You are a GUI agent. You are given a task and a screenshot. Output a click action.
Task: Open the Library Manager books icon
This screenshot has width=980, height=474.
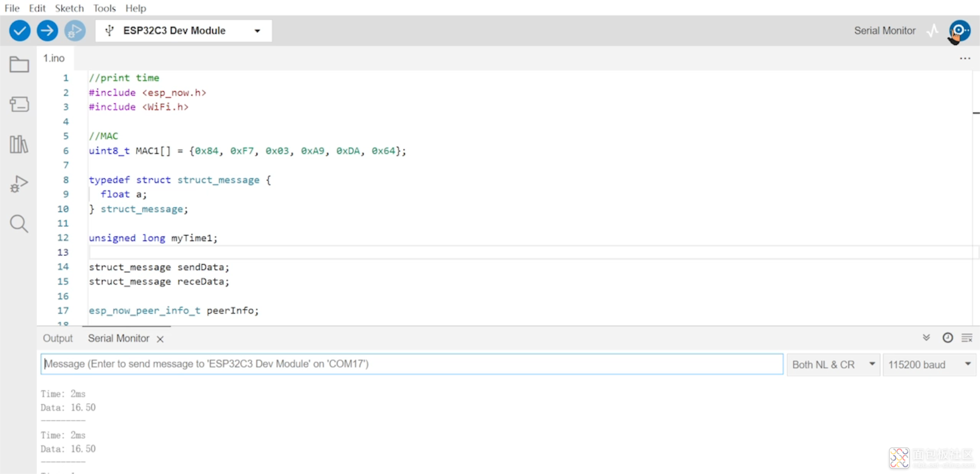click(19, 144)
